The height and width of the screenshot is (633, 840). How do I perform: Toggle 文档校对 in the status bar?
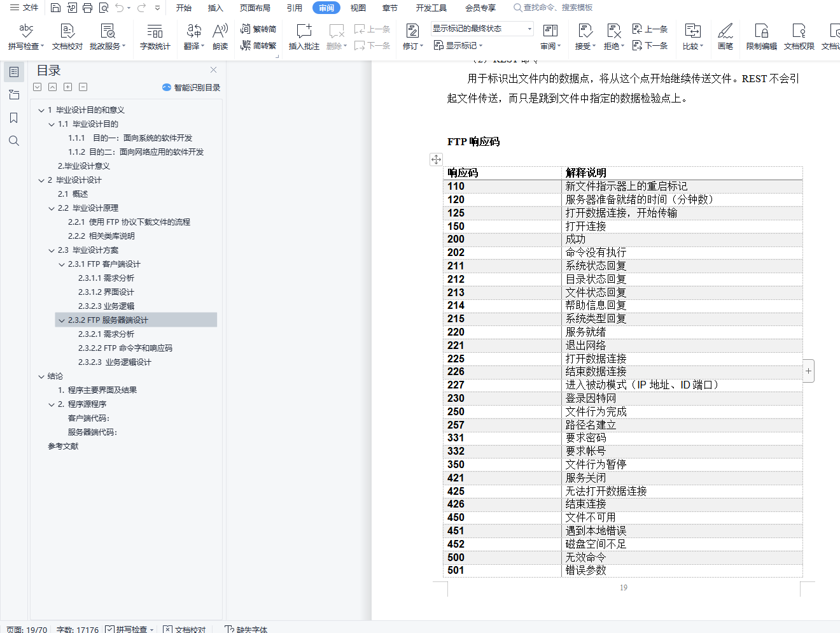click(x=185, y=629)
